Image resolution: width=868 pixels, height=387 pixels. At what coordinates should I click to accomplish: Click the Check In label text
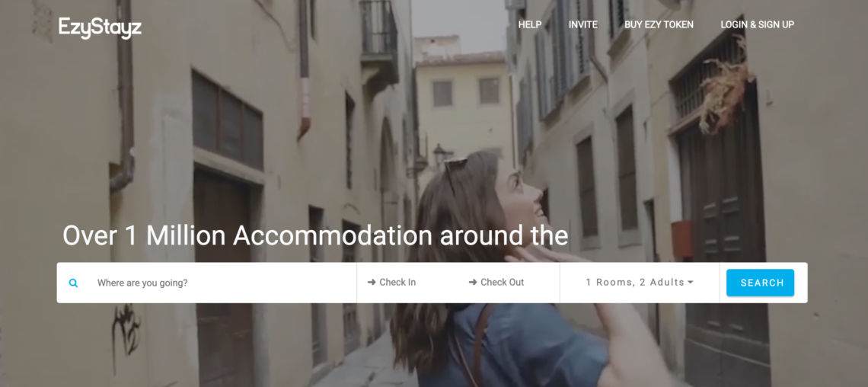(x=397, y=283)
